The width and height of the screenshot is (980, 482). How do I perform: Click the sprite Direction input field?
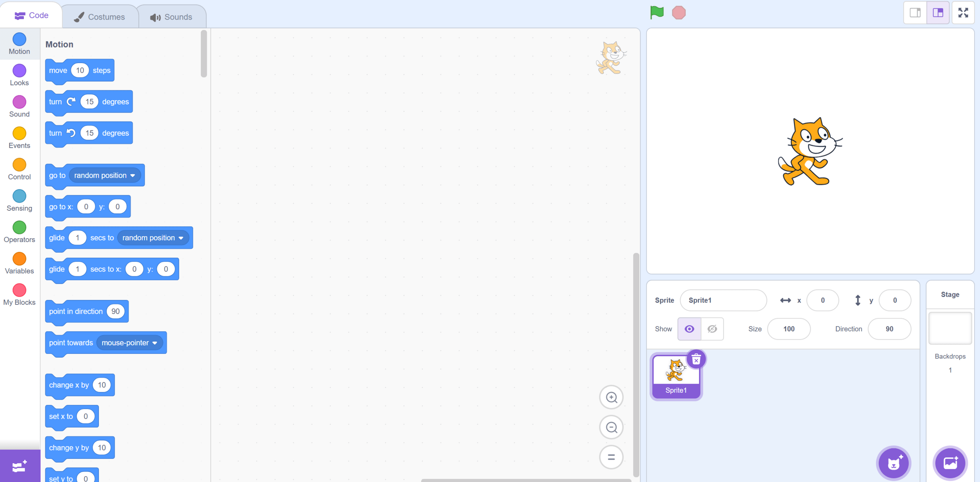[x=889, y=329]
